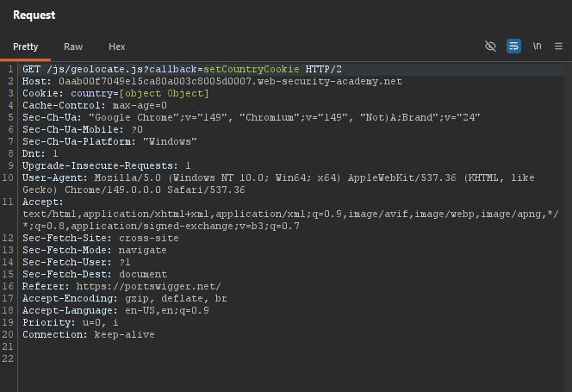Click the [object Object] cookie value
This screenshot has height=392, width=572.
pyautogui.click(x=165, y=93)
